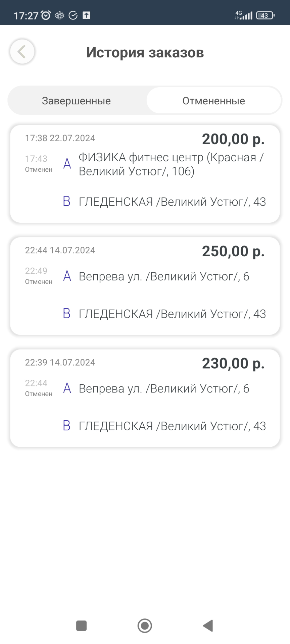This screenshot has height=644, width=290.
Task: Tap point A icon of ФИЗИКА order
Action: pos(67,164)
